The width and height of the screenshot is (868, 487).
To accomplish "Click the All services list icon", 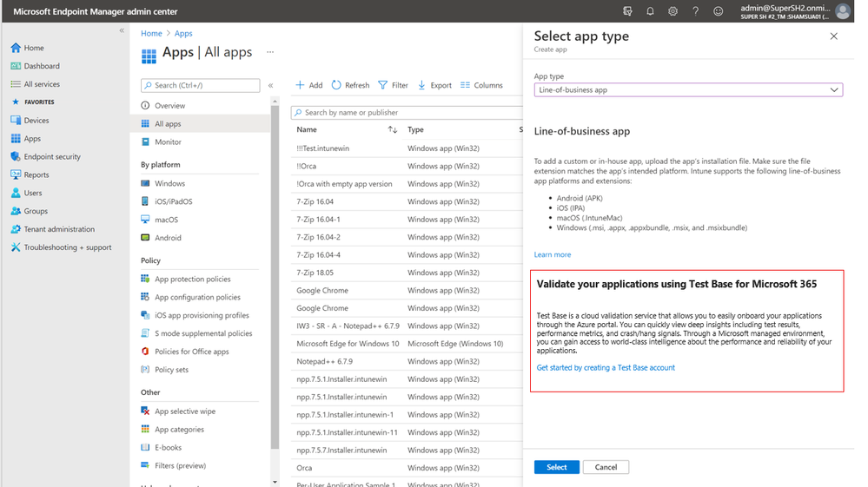I will pos(16,84).
